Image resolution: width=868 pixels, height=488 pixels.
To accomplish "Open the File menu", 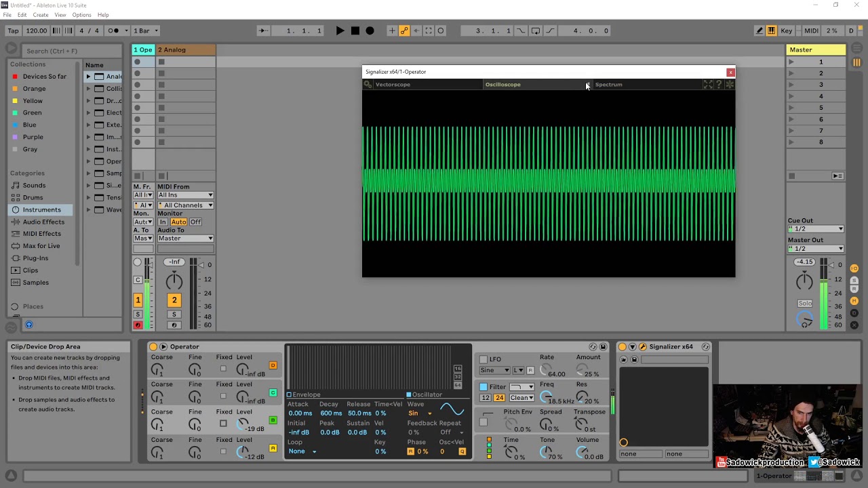I will [7, 15].
